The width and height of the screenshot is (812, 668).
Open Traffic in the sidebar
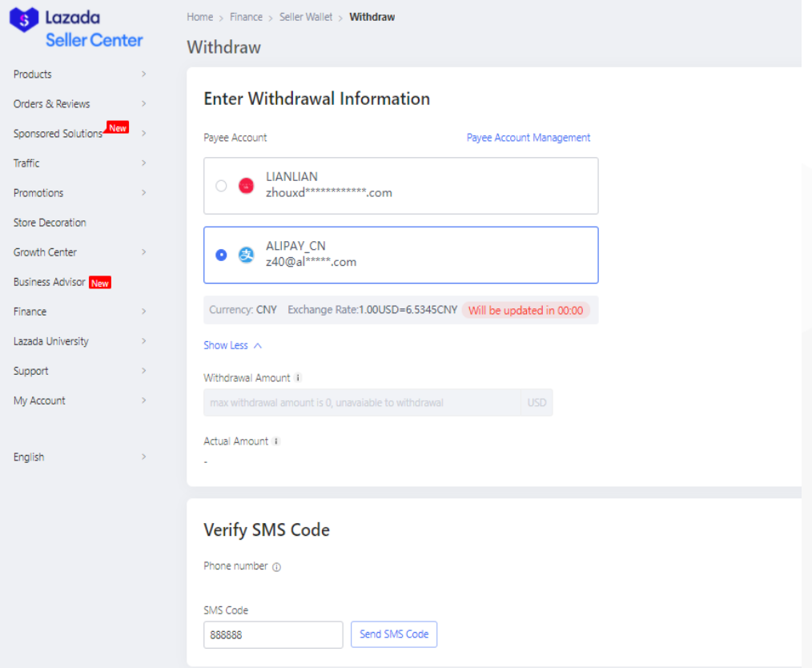26,163
